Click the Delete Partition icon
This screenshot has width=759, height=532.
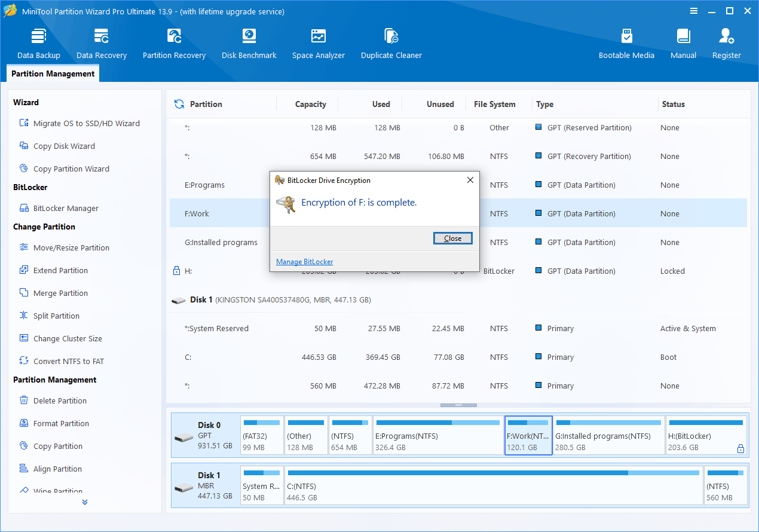[x=24, y=400]
